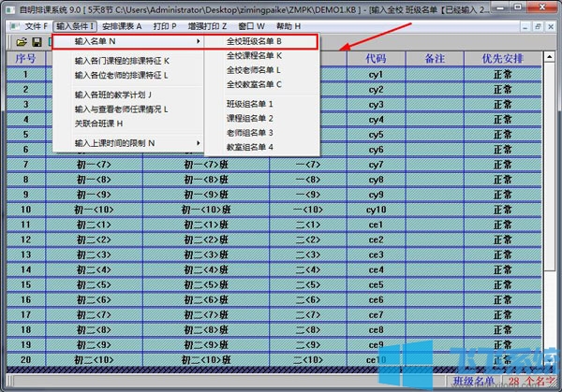Viewport: 562px width, 392px height.
Task: Click short name cell 二<6>
Action: 308,300
